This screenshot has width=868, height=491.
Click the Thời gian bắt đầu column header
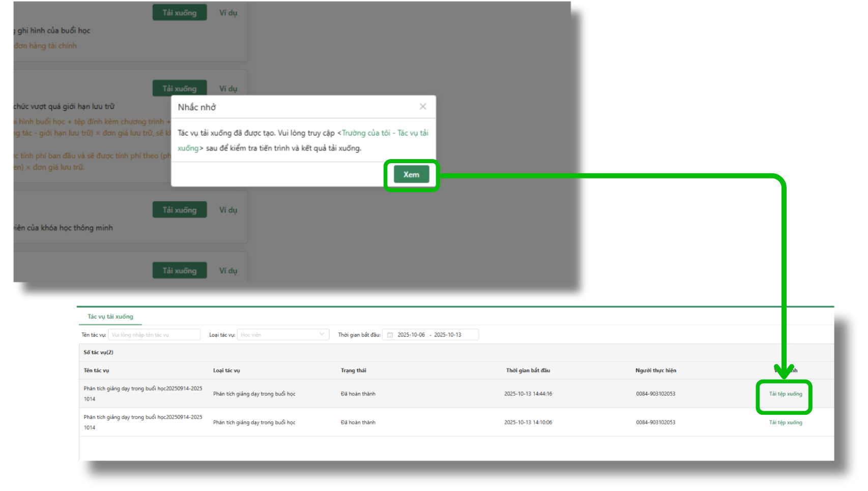pos(528,371)
